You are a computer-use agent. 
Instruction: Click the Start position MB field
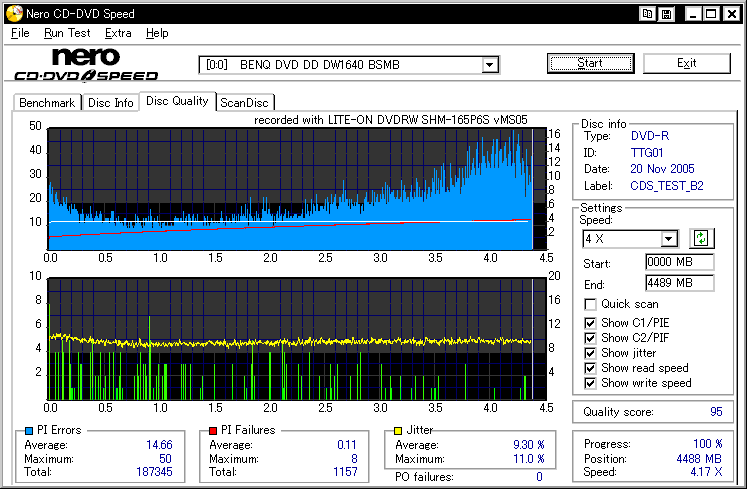tap(679, 262)
